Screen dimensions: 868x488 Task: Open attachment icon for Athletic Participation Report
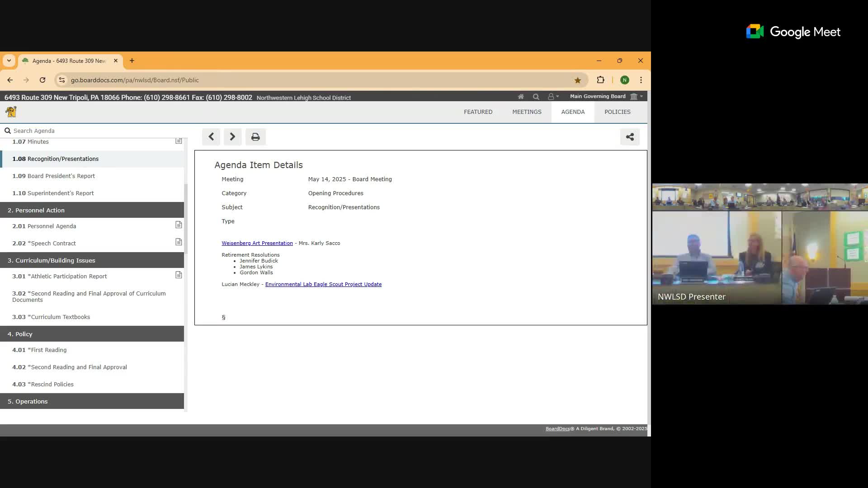pyautogui.click(x=179, y=275)
